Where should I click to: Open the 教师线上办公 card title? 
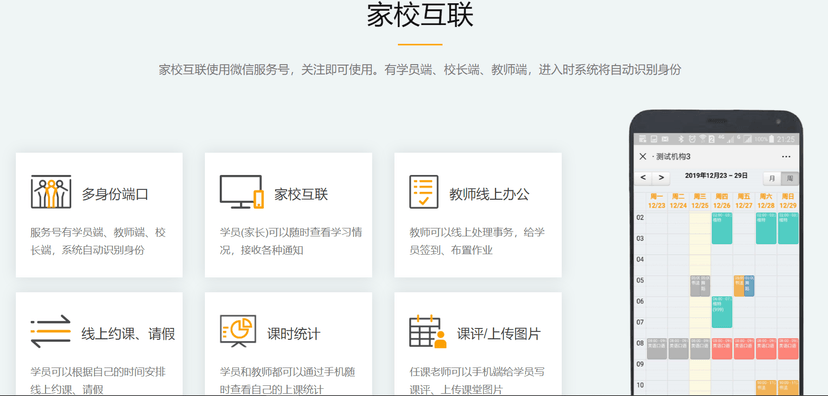tap(489, 194)
